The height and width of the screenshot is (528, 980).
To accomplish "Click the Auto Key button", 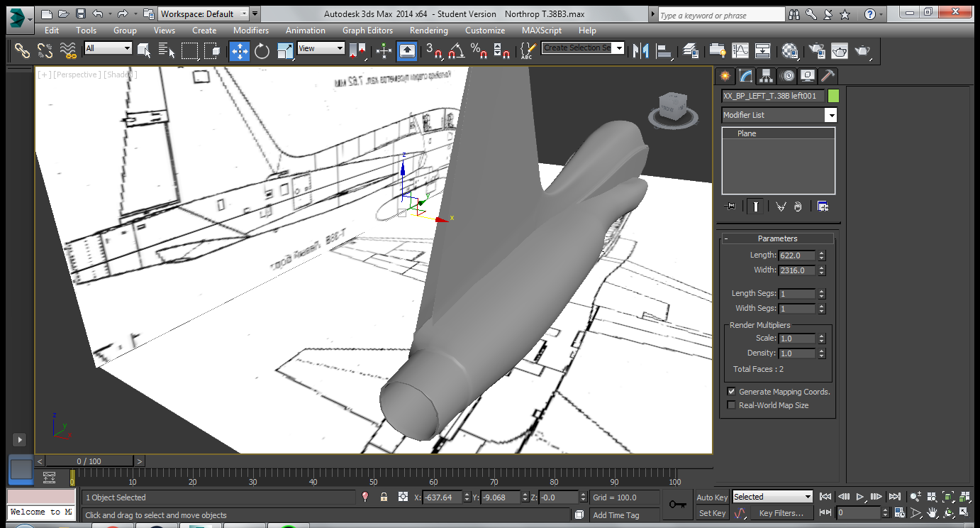I will tap(712, 497).
